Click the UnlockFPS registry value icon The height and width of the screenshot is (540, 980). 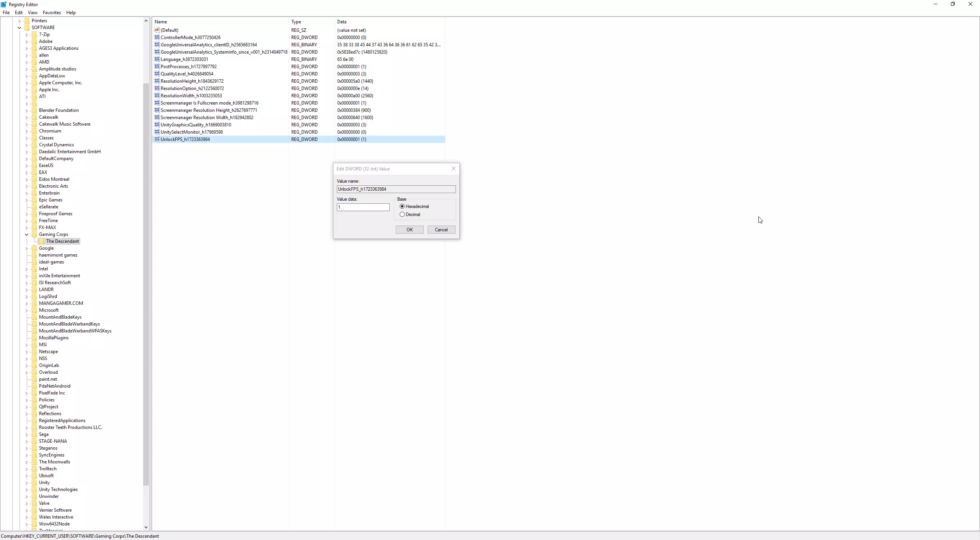(x=157, y=139)
